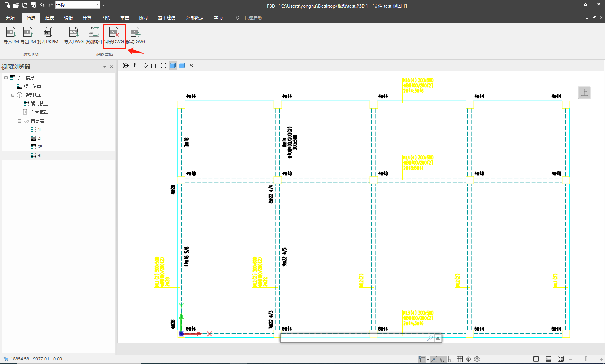Click the 导出PM export icon

coord(28,35)
